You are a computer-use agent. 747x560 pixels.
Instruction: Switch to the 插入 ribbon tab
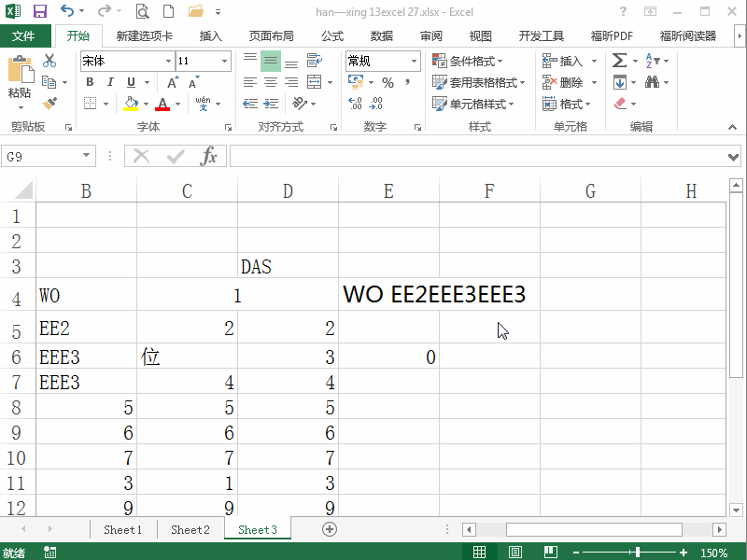209,35
